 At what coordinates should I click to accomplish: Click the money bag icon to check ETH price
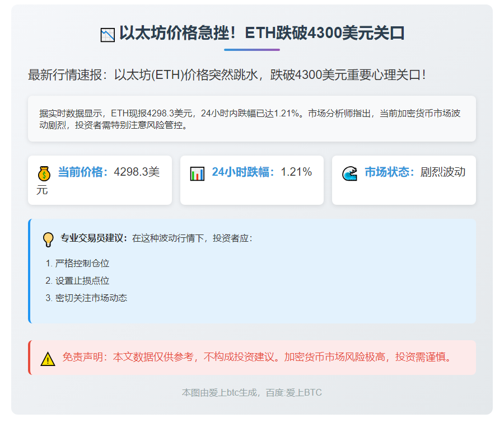[44, 173]
